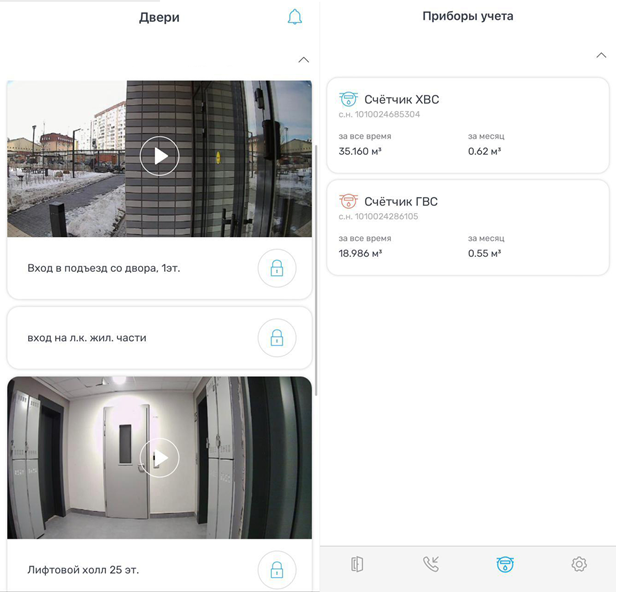Viewport: 617px width, 593px height.
Task: Click the Двери screen title
Action: click(159, 17)
